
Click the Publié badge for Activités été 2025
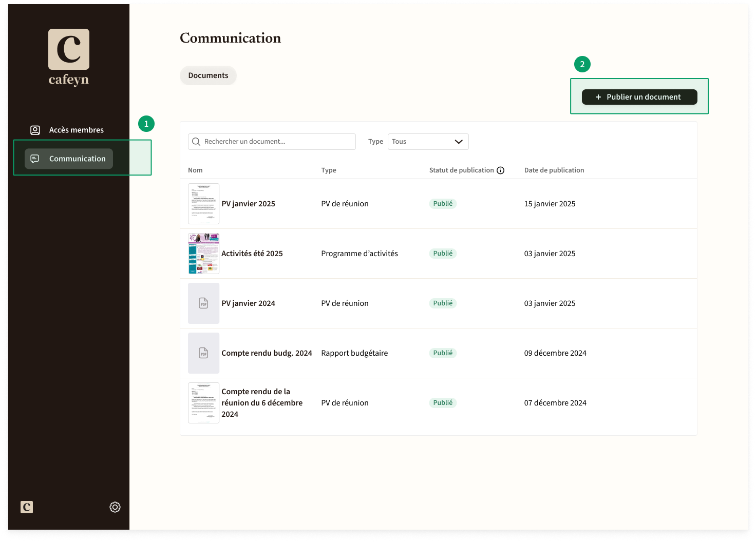[443, 254]
